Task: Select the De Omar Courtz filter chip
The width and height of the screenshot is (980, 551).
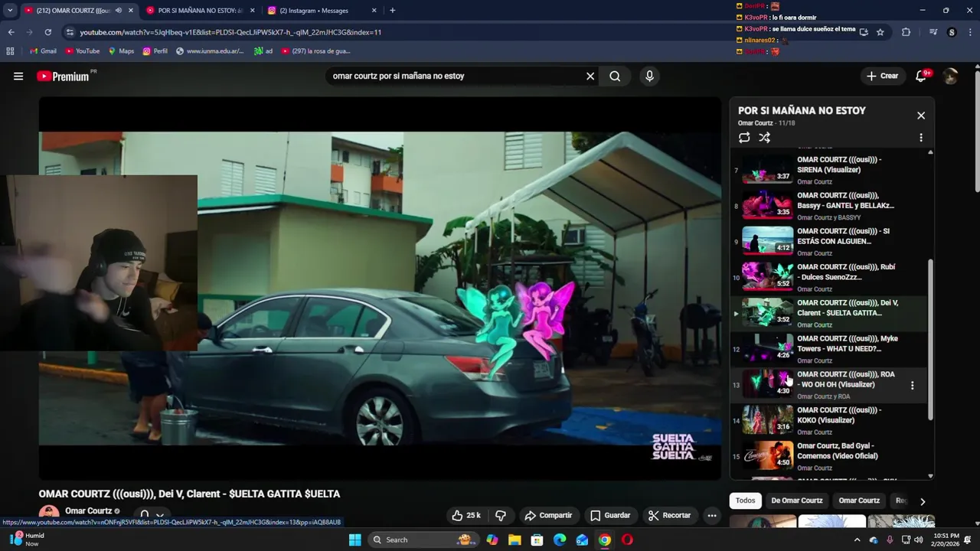Action: pos(797,500)
